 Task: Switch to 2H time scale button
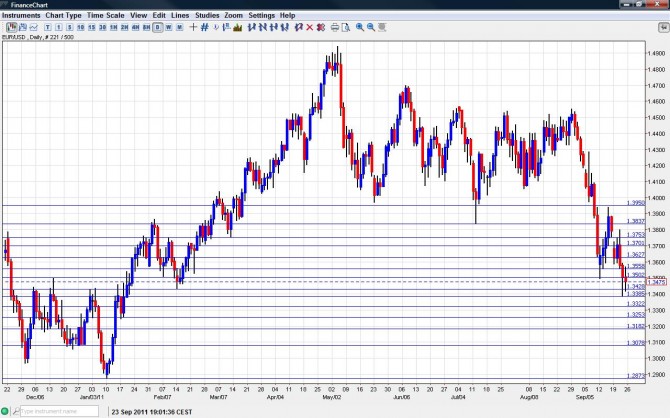click(x=124, y=27)
